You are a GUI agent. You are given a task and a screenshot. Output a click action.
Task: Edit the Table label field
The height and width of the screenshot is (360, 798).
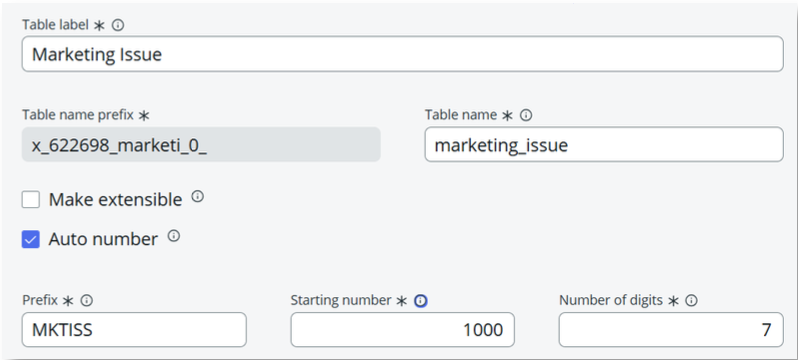coord(402,54)
